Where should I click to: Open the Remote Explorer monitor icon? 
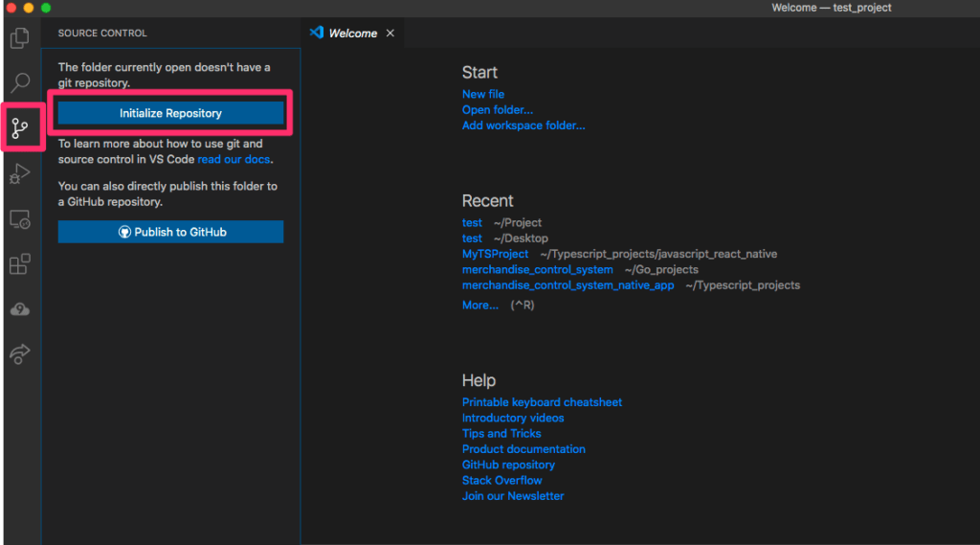pyautogui.click(x=19, y=219)
